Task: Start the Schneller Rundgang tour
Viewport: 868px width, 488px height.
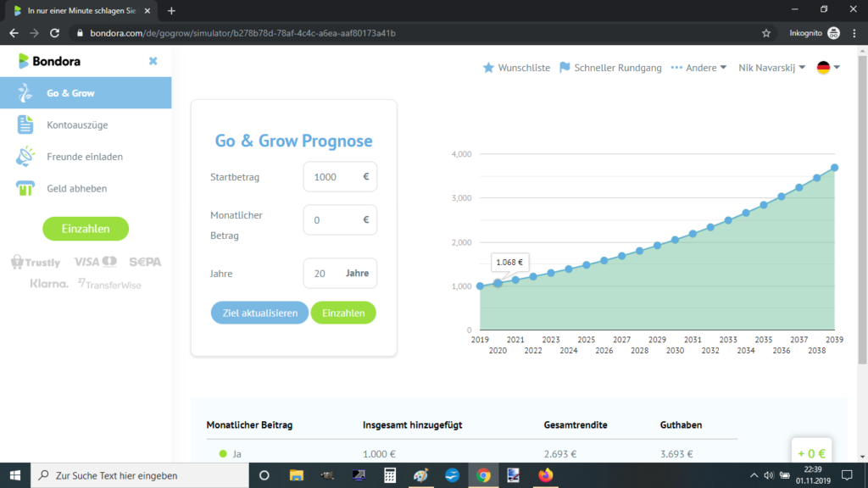Action: pyautogui.click(x=610, y=68)
